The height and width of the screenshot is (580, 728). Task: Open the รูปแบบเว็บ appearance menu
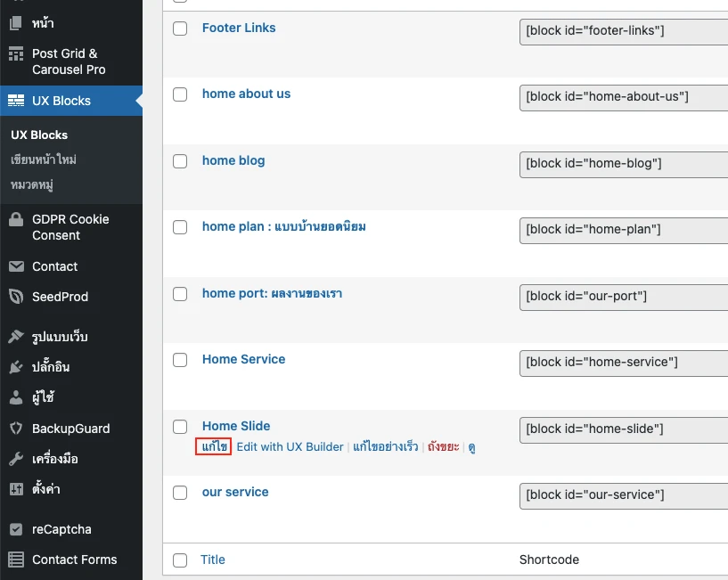pos(60,337)
